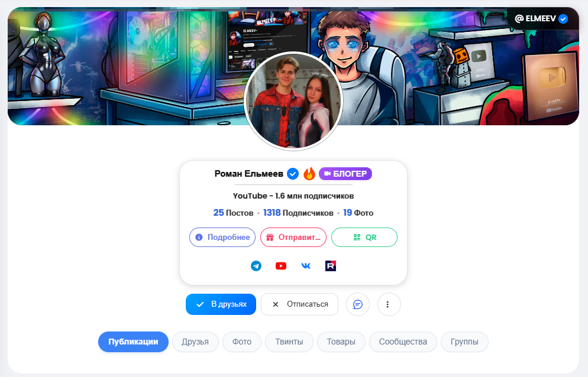Screen dimensions: 588x377
Task: Click the blue verified badge beside the name
Action: [x=292, y=174]
